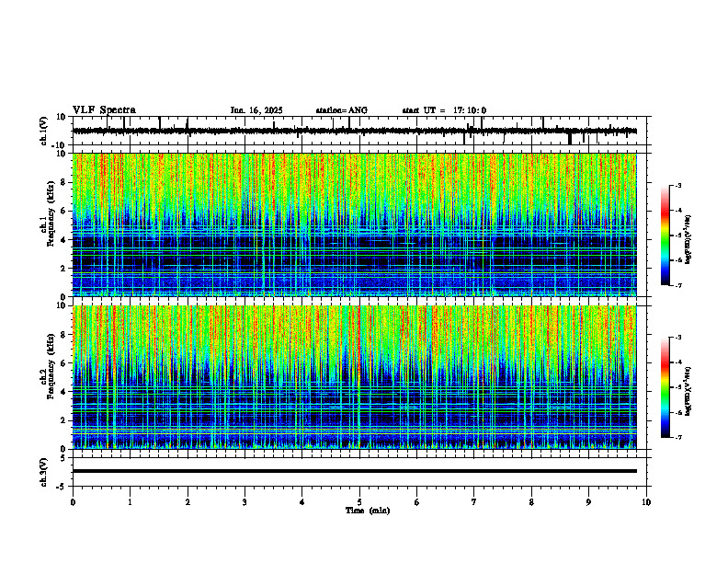Click the "8" kHz tick of ch.1 spectrogram
728x563 pixels.
click(x=63, y=182)
